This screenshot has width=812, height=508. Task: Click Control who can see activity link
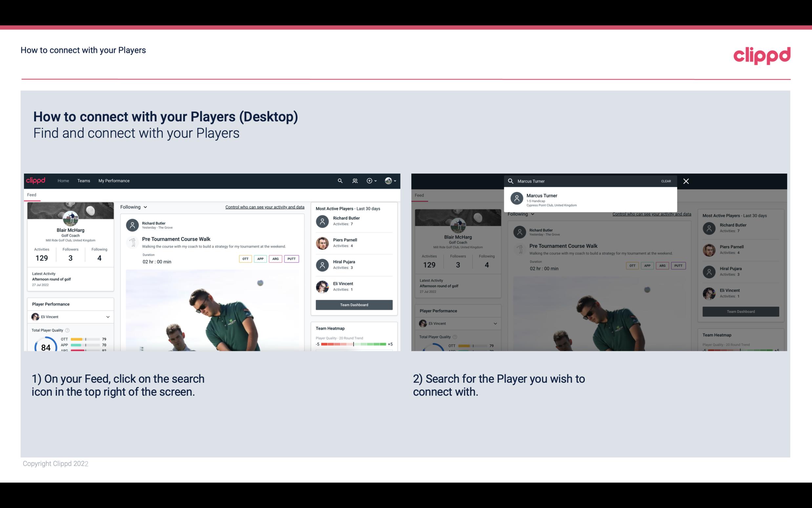click(x=264, y=207)
